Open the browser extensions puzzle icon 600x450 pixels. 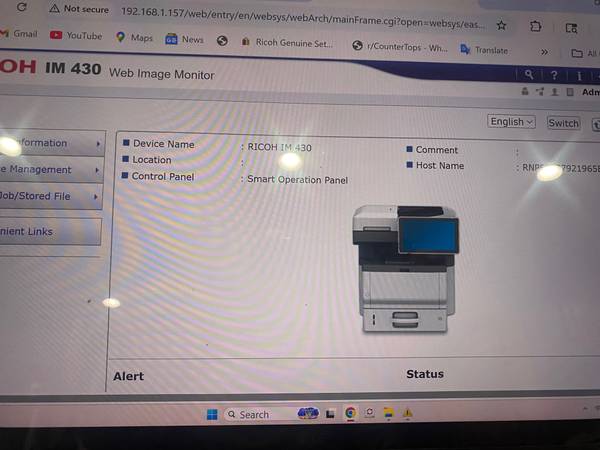pos(536,26)
